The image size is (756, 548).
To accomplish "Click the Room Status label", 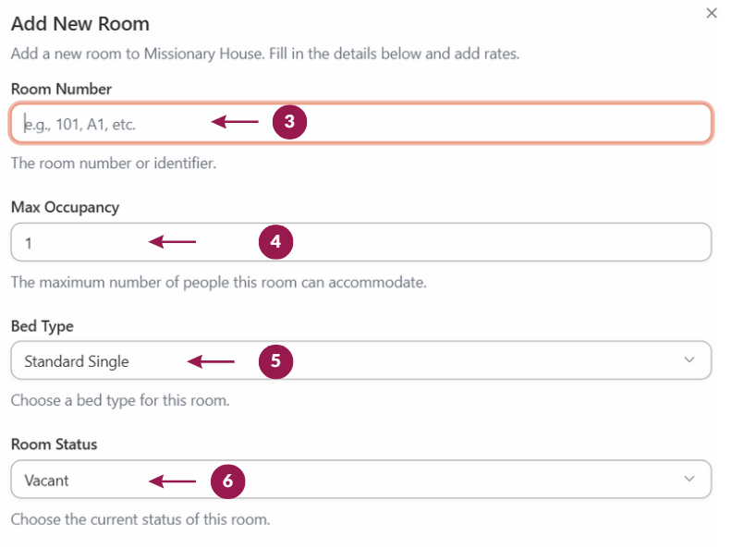I will 54,444.
